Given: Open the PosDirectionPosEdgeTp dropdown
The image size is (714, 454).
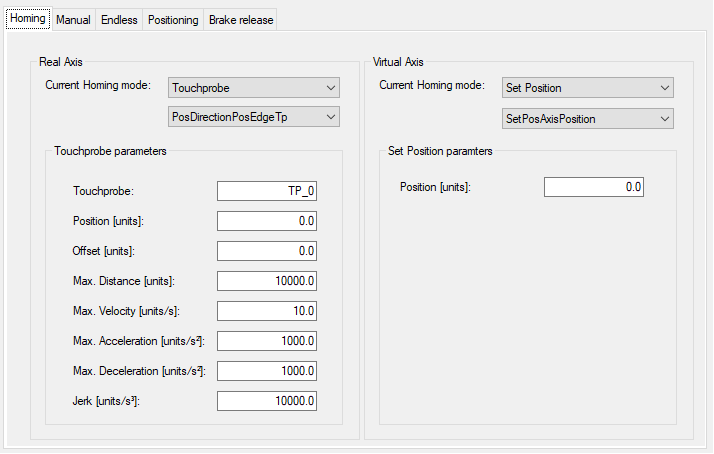Looking at the screenshot, I should click(254, 117).
